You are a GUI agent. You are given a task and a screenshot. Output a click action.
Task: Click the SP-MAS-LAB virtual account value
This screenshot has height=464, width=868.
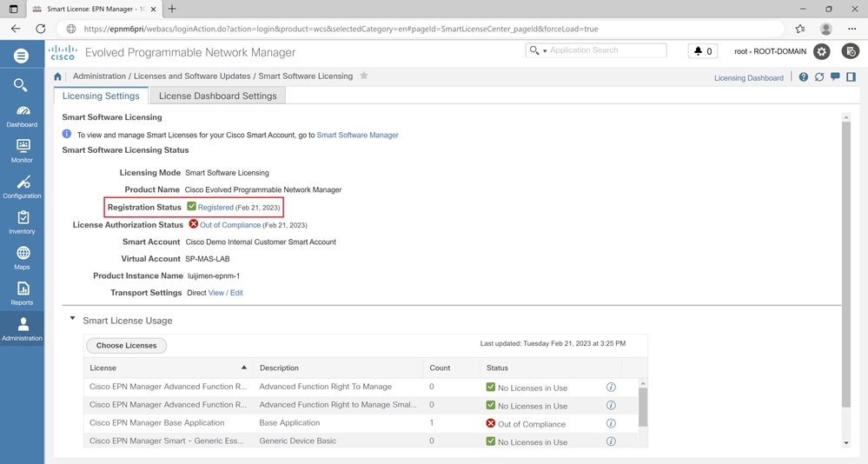point(208,259)
